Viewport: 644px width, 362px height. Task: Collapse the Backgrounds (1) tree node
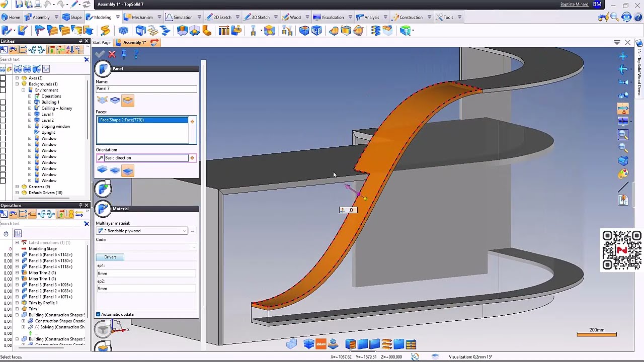[17, 84]
